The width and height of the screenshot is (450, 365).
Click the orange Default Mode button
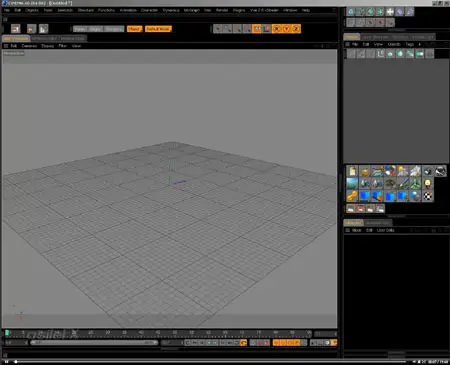click(x=158, y=29)
